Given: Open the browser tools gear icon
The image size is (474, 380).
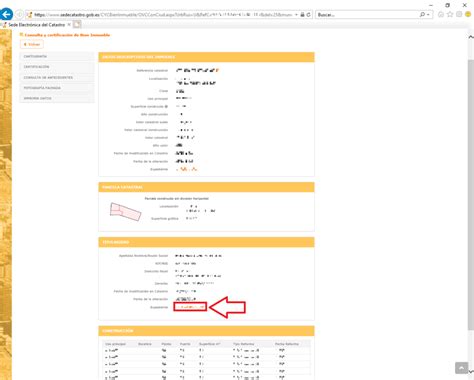Looking at the screenshot, I should coord(459,14).
